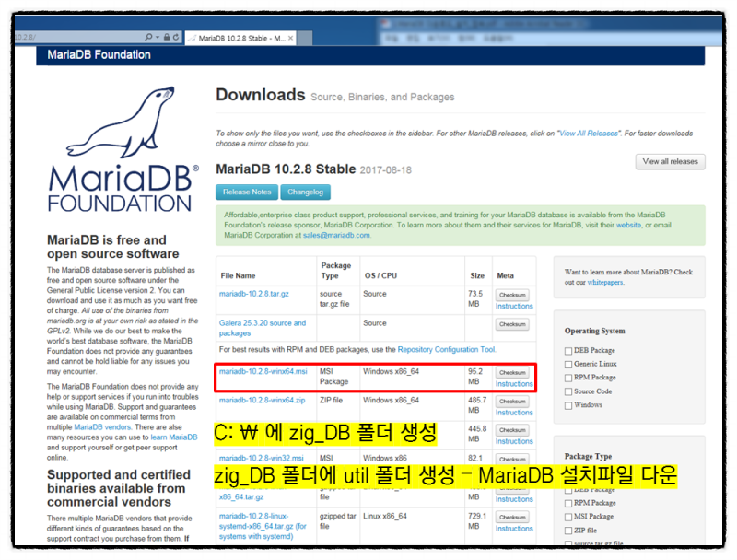The height and width of the screenshot is (560, 737).
Task: Open Instructions link for winx64.zip row
Action: [514, 413]
